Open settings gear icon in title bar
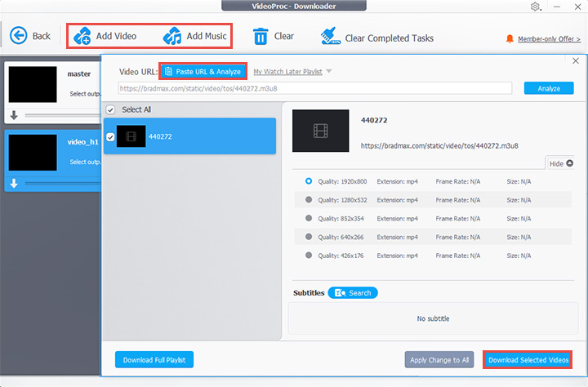Image resolution: width=588 pixels, height=387 pixels. [x=536, y=7]
